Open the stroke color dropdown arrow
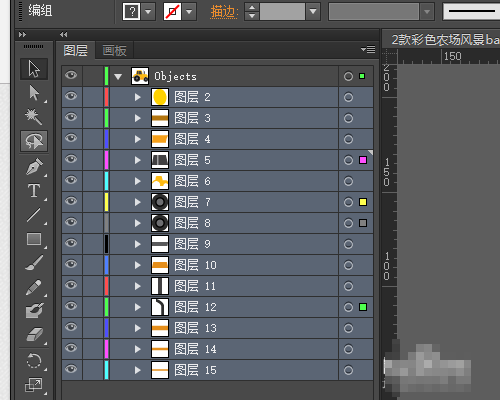This screenshot has width=500, height=400. click(x=189, y=12)
